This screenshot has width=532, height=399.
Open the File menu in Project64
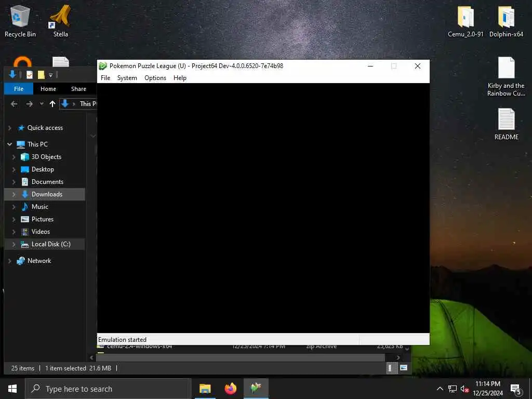(x=105, y=78)
